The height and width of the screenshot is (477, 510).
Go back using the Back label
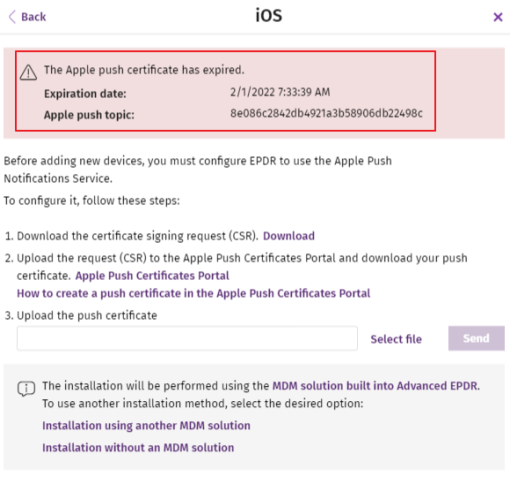pos(33,17)
